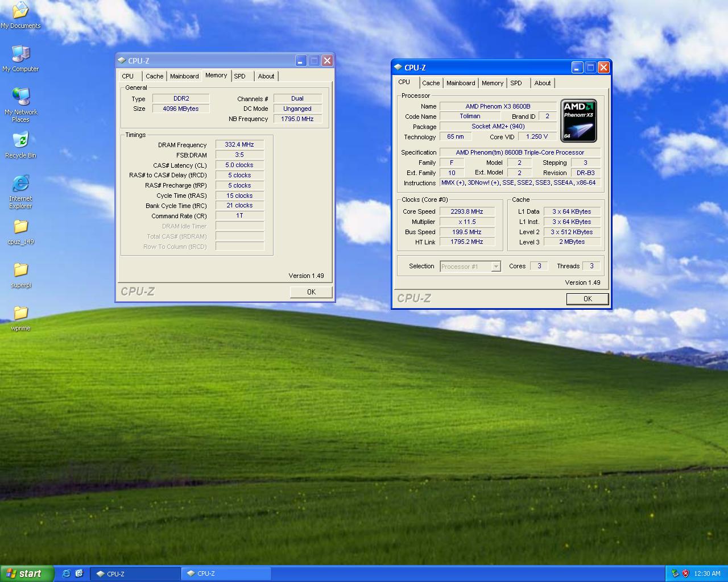Select About tab in Memory window

(266, 76)
